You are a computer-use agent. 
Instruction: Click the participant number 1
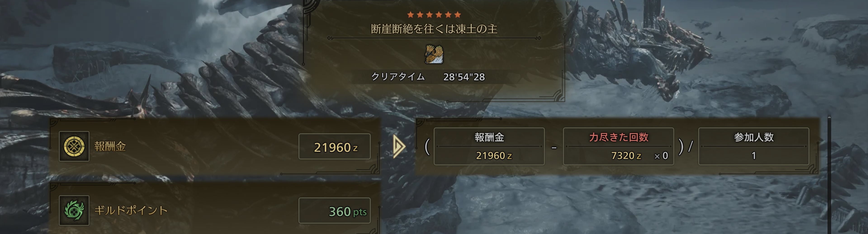754,156
